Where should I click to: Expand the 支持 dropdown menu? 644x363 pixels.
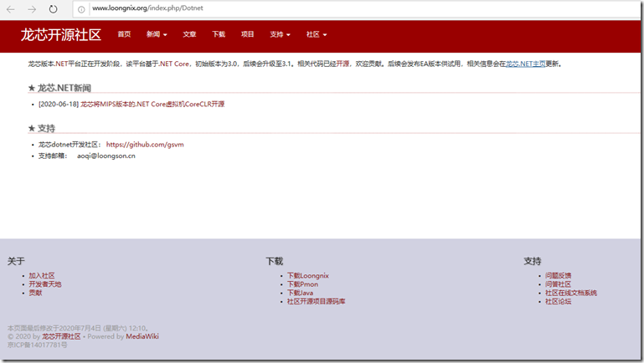(x=280, y=34)
